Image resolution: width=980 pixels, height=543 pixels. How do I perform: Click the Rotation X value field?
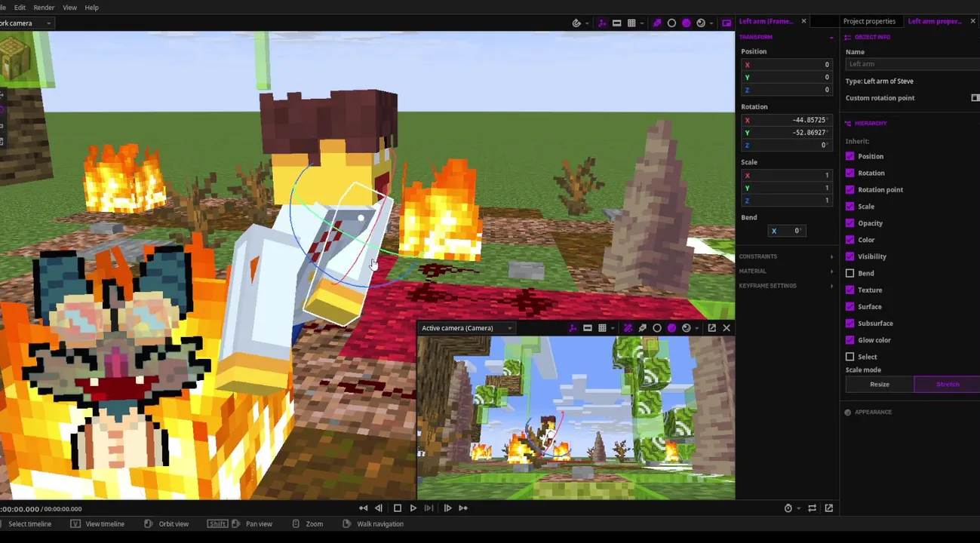(785, 120)
